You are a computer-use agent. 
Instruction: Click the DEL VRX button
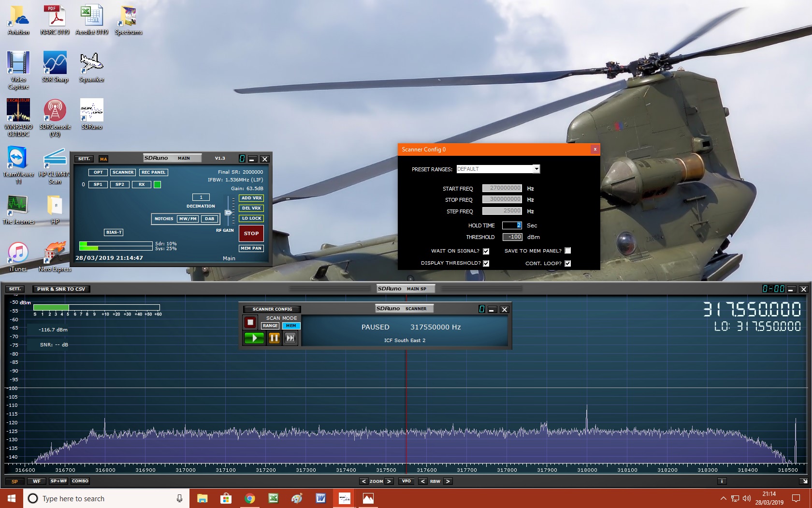(x=251, y=208)
